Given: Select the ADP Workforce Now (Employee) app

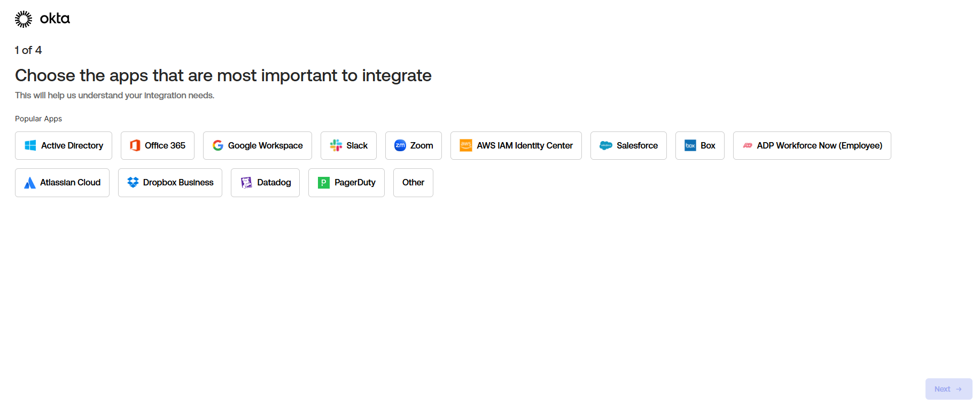Looking at the screenshot, I should click(812, 145).
